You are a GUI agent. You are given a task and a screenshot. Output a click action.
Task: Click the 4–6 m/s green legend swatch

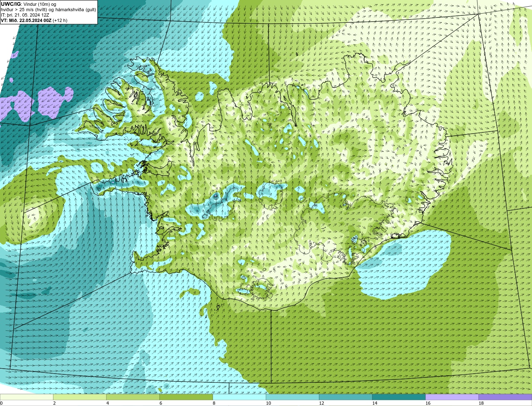[133, 397]
